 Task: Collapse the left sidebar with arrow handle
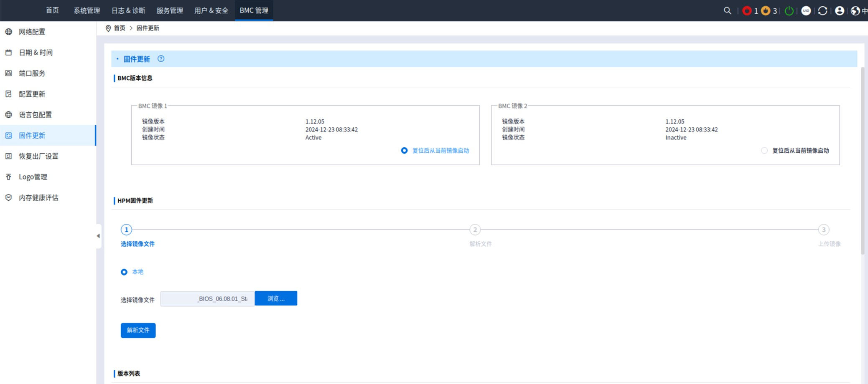(x=98, y=236)
